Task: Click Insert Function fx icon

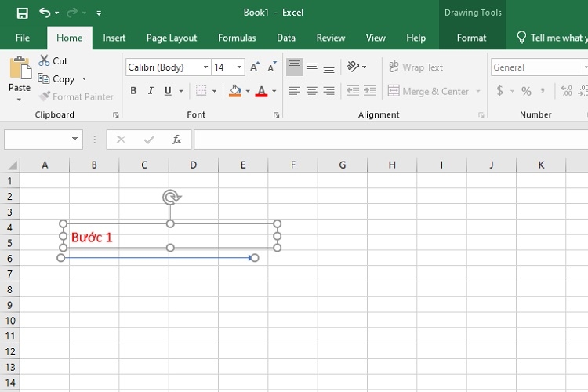Action: 176,140
